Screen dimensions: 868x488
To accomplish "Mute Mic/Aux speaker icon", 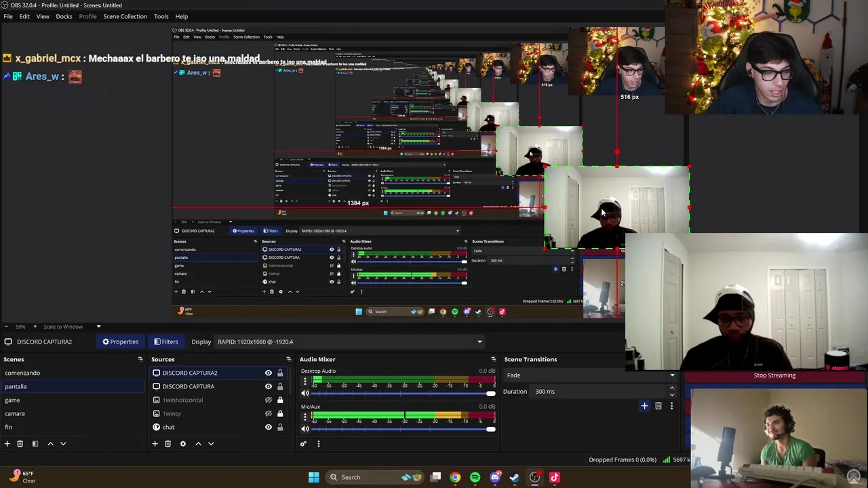I will point(304,428).
